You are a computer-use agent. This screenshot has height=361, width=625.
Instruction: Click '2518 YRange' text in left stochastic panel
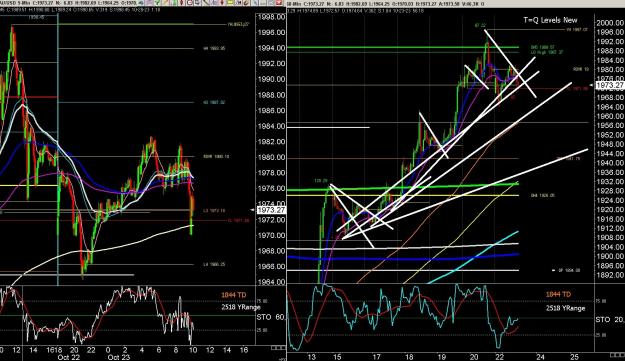click(241, 307)
